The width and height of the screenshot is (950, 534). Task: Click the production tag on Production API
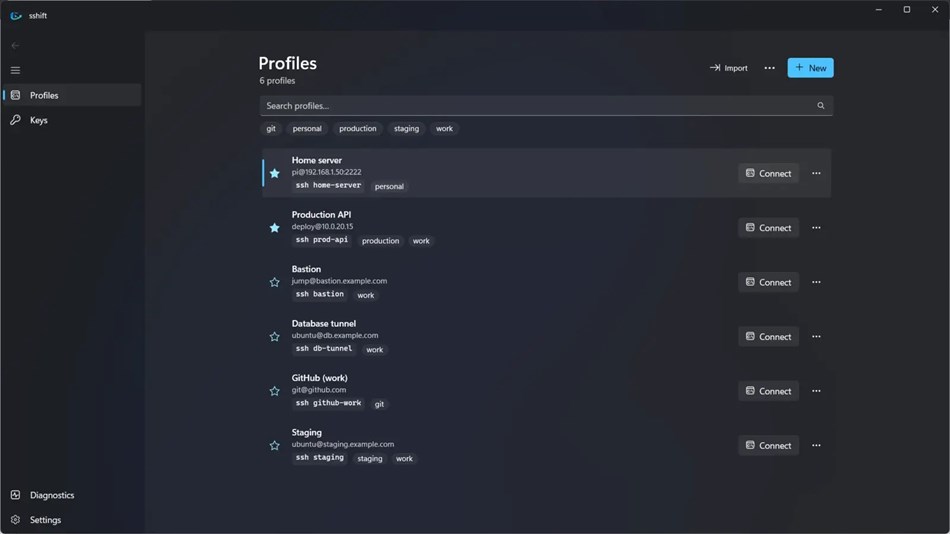380,241
